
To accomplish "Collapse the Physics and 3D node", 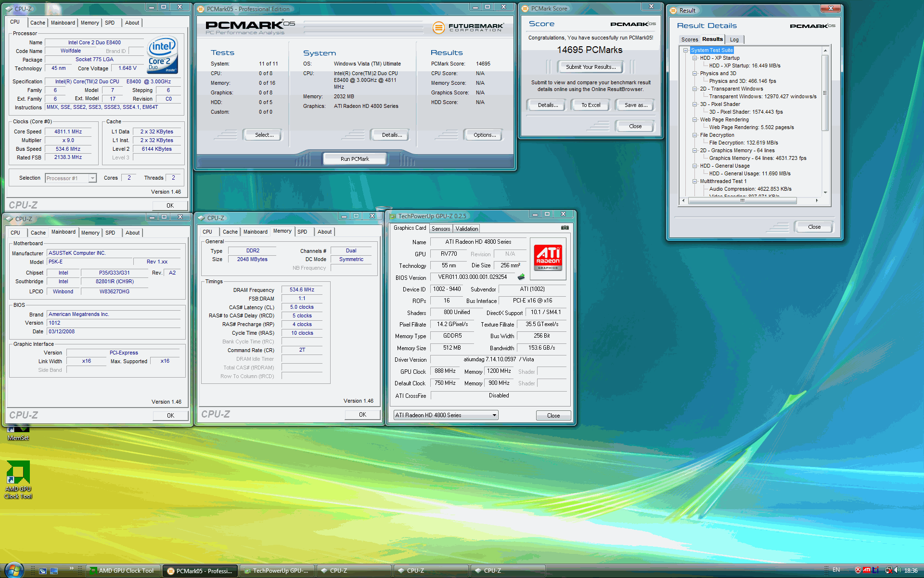I will click(694, 73).
